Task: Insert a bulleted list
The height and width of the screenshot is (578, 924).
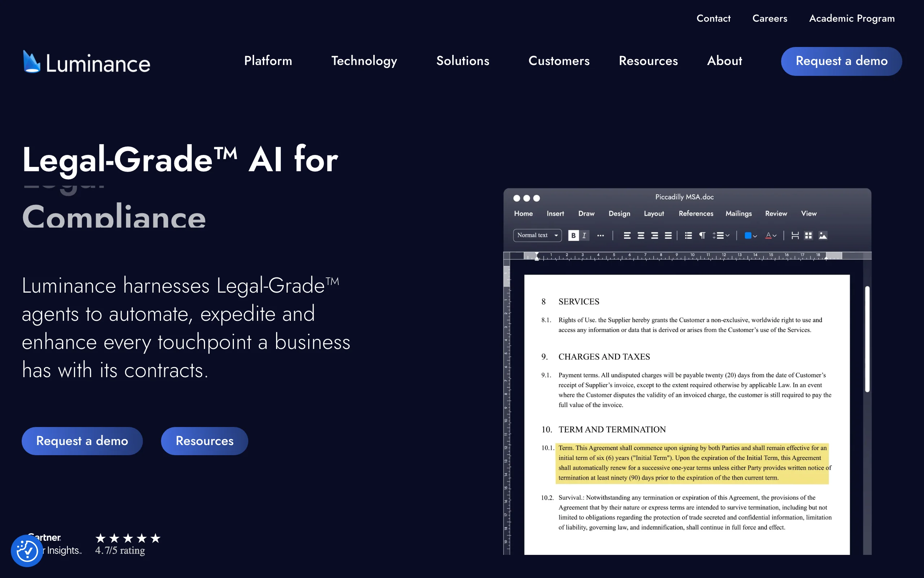Action: click(x=688, y=236)
